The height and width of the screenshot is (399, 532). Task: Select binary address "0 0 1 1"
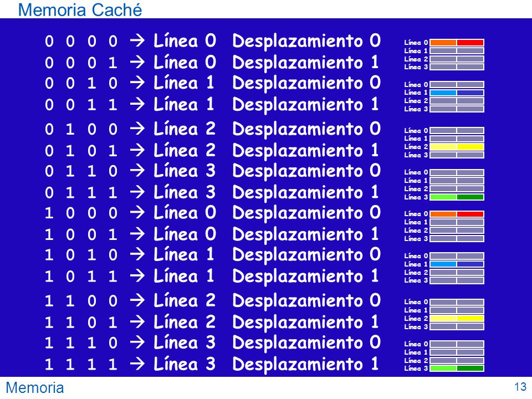[x=81, y=105]
